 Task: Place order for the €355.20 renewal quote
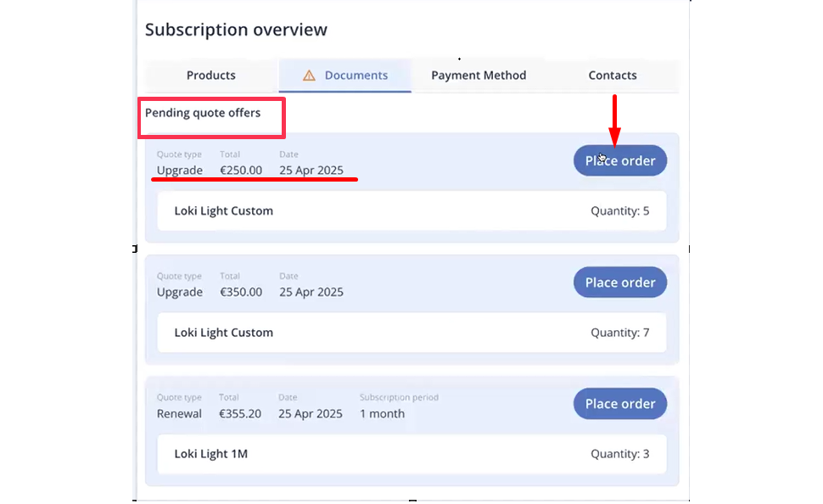click(620, 404)
